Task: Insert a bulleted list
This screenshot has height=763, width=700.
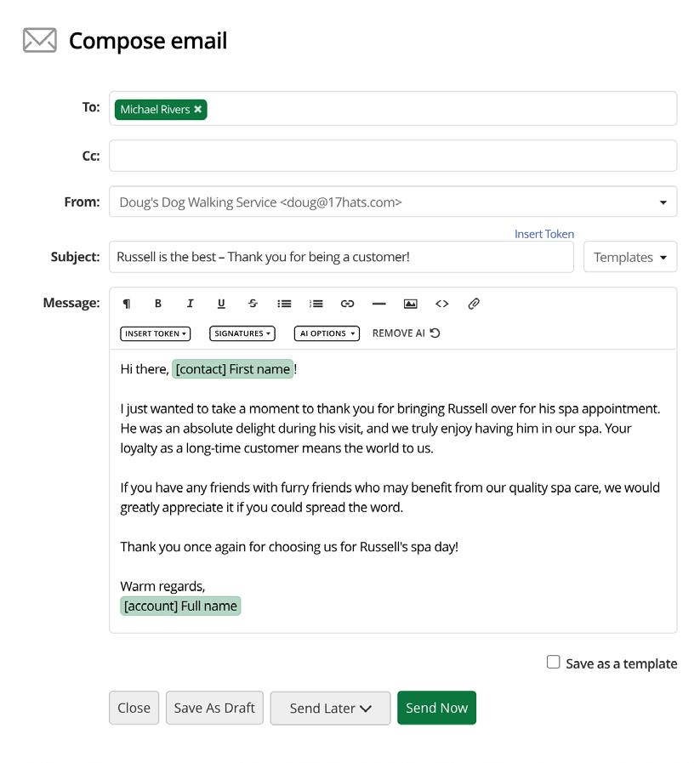Action: [x=284, y=304]
